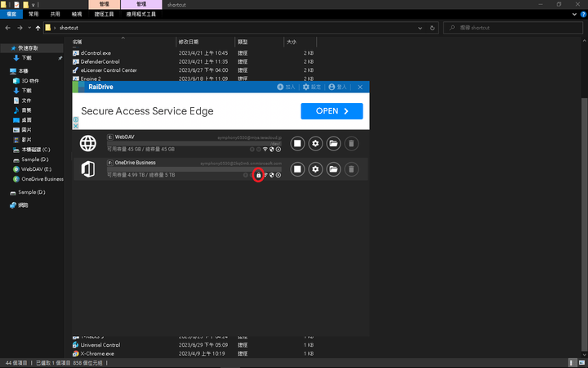Open settings gear for OneDrive Business
This screenshot has width=588, height=368.
tap(315, 169)
